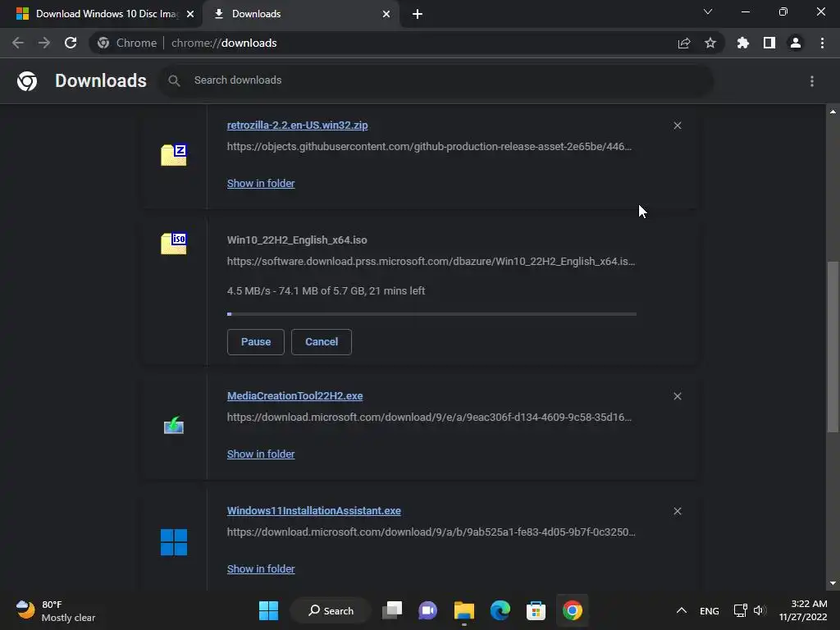The height and width of the screenshot is (630, 840).
Task: Open the Chrome profile avatar
Action: 796,43
